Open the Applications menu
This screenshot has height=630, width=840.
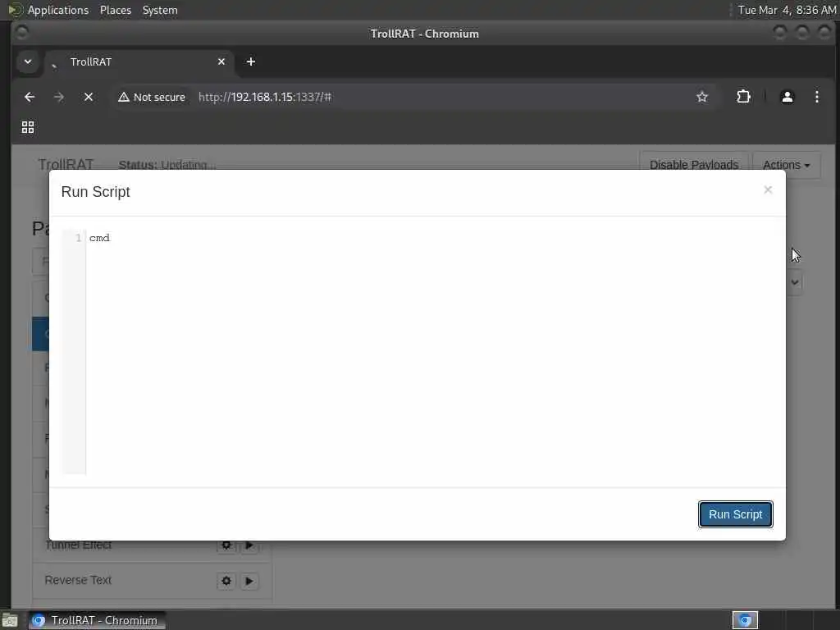click(x=58, y=10)
